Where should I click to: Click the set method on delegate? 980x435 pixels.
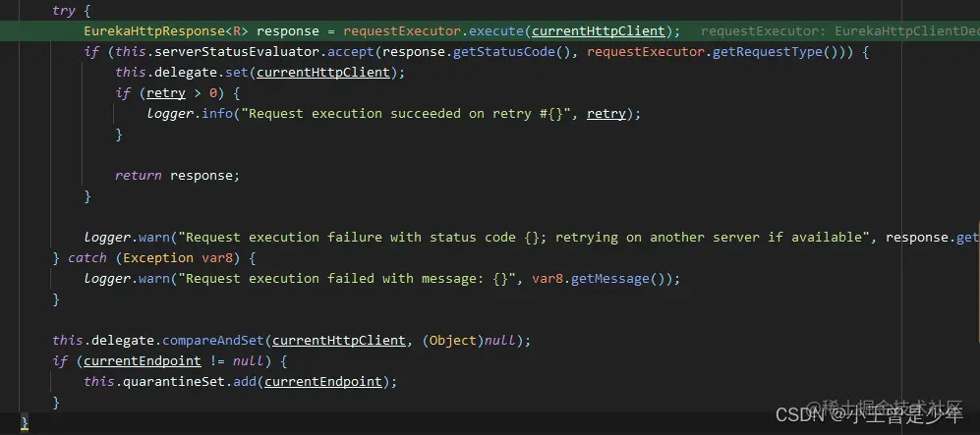[x=236, y=73]
